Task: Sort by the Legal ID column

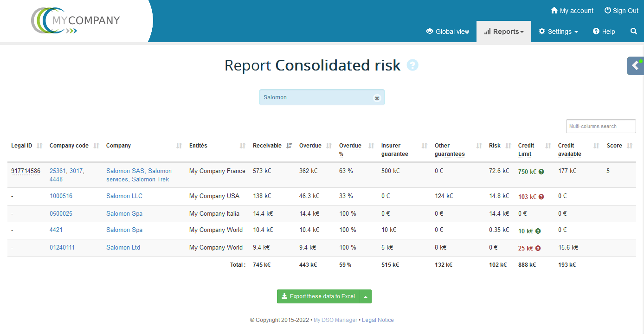Action: click(39, 146)
